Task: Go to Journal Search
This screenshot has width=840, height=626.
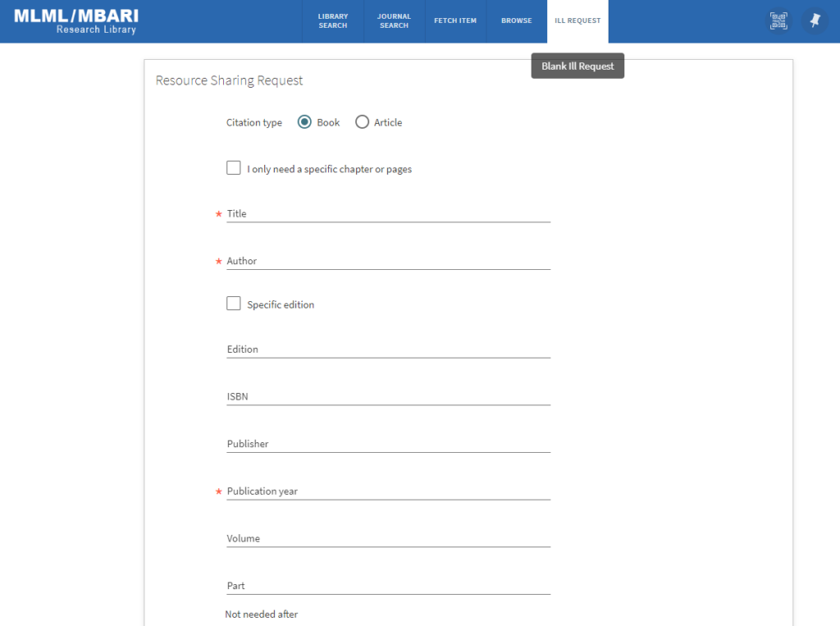Action: tap(394, 21)
